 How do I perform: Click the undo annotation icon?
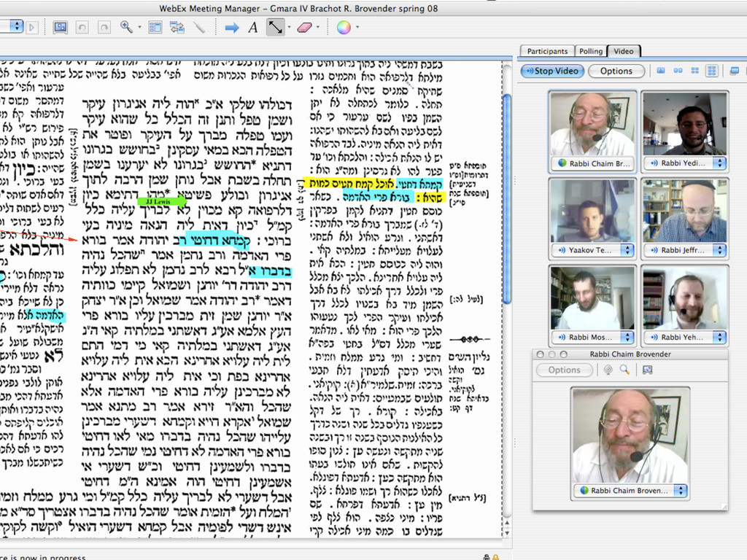82,27
